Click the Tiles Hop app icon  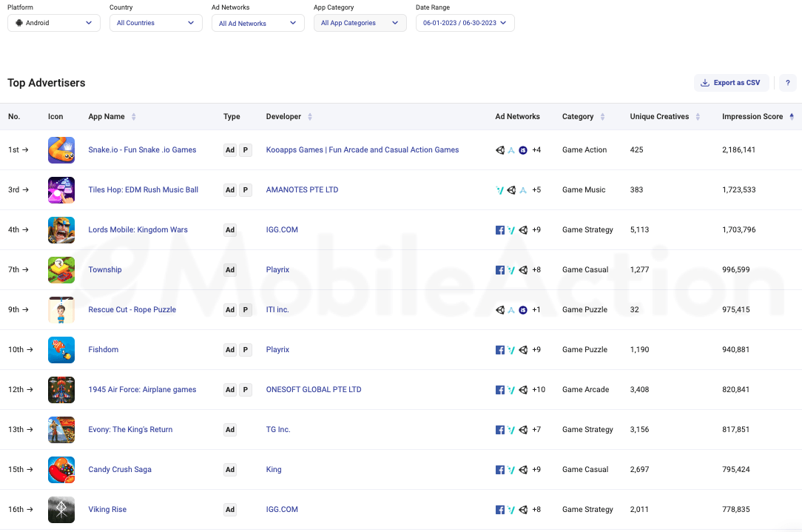pos(61,189)
